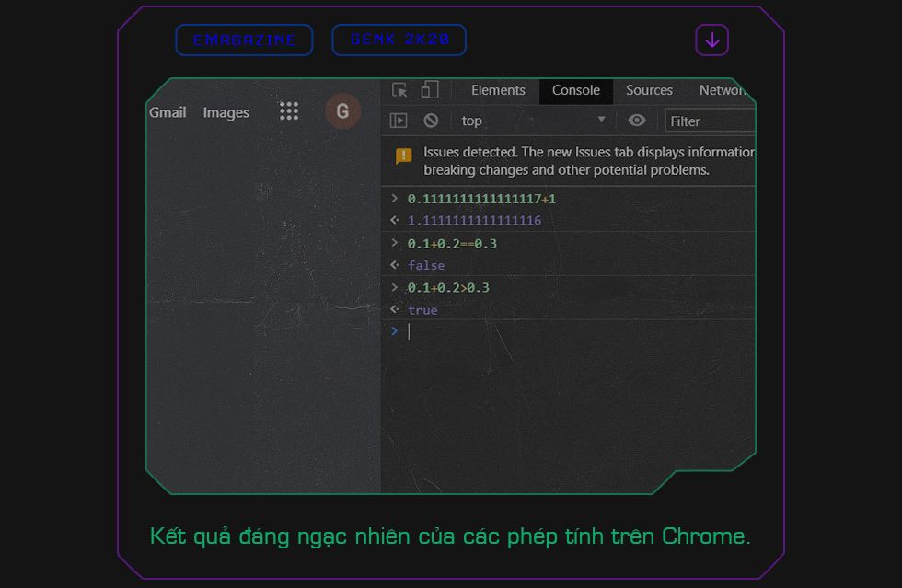The image size is (902, 588).
Task: Switch to the Elements tab
Action: (498, 90)
